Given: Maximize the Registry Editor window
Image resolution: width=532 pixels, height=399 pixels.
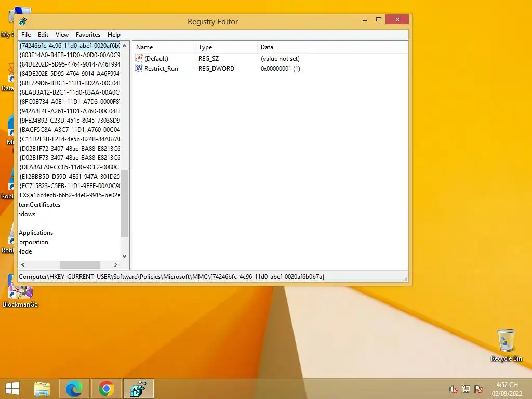Looking at the screenshot, I should pos(379,20).
